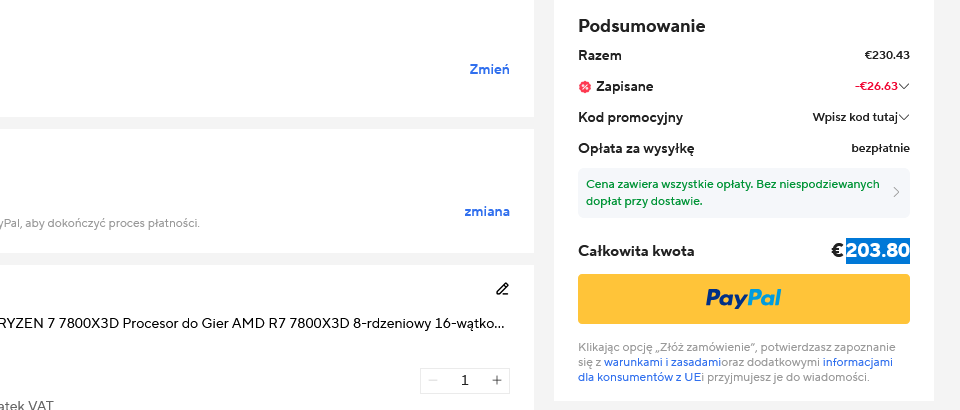The image size is (960, 410).
Task: Click the -€26.63 savings amount
Action: click(876, 86)
